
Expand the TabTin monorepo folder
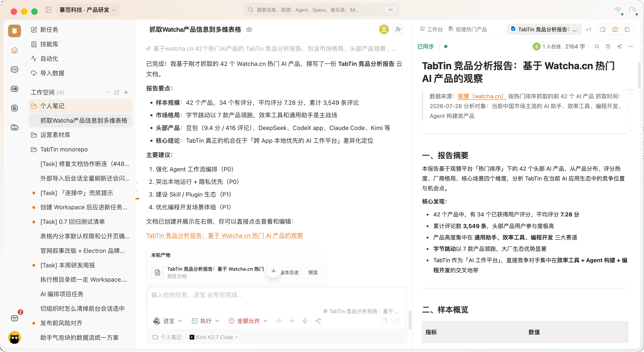tap(80, 150)
